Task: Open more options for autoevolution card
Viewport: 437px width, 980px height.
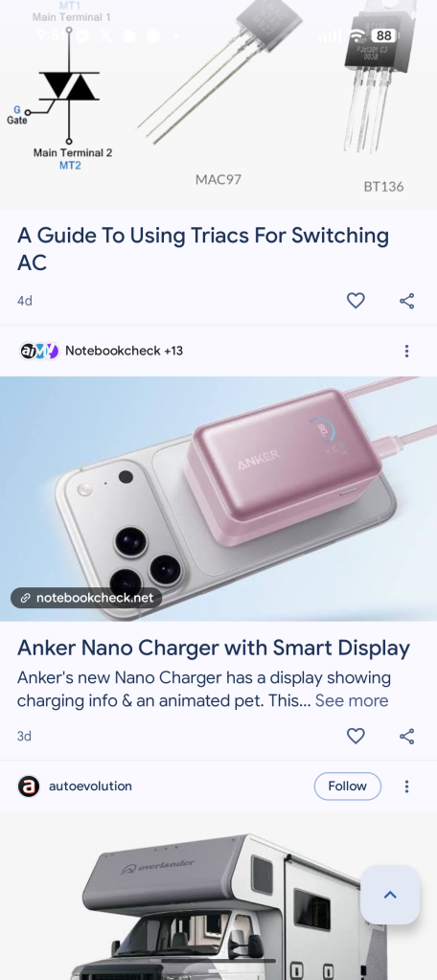Action: pos(406,786)
